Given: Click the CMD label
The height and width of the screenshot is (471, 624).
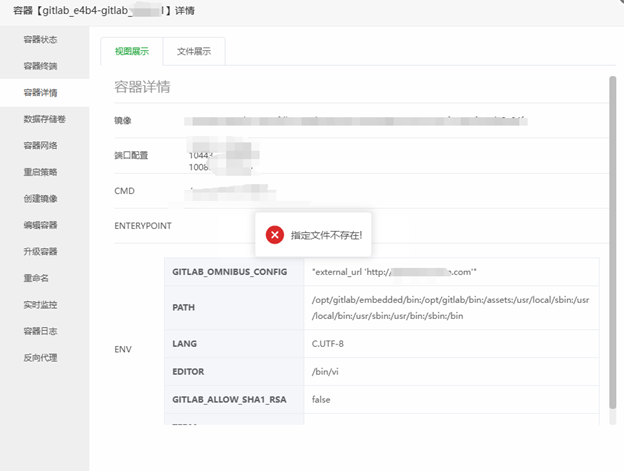Looking at the screenshot, I should pos(125,191).
